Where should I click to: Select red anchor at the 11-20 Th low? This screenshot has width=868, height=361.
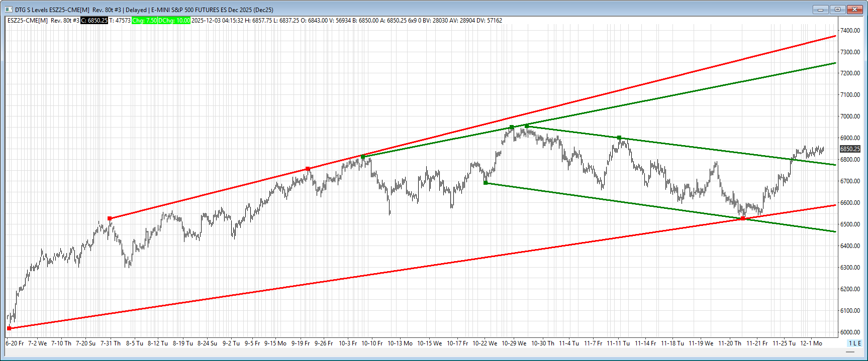click(x=743, y=218)
